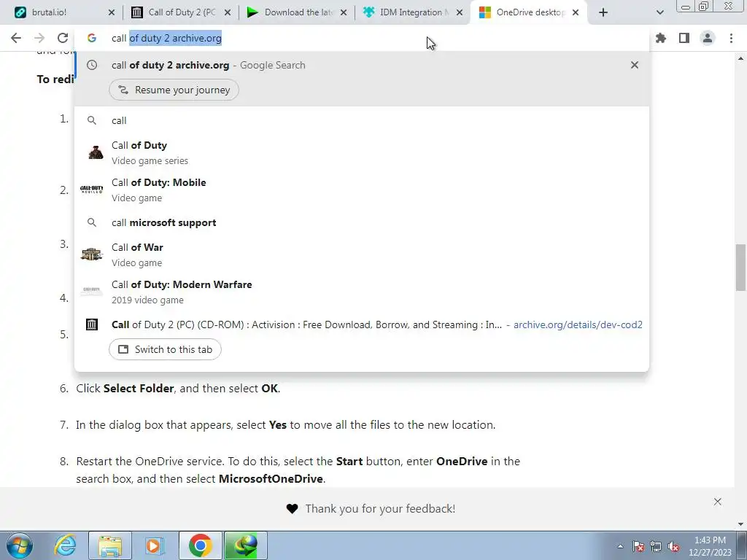
Task: Reload the current page
Action: (63, 38)
